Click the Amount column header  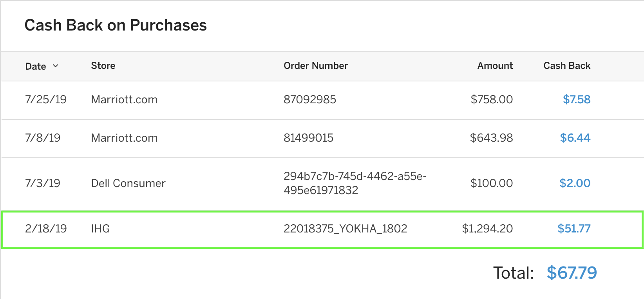pyautogui.click(x=495, y=66)
